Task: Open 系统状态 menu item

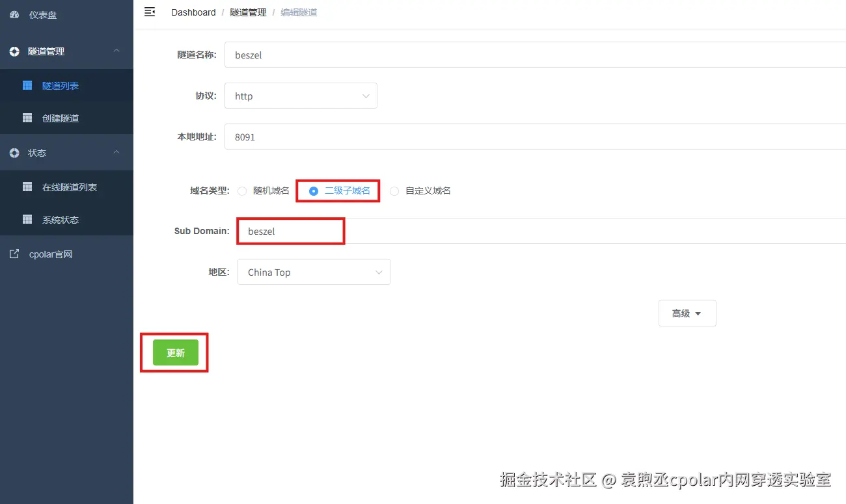Action: (66, 219)
